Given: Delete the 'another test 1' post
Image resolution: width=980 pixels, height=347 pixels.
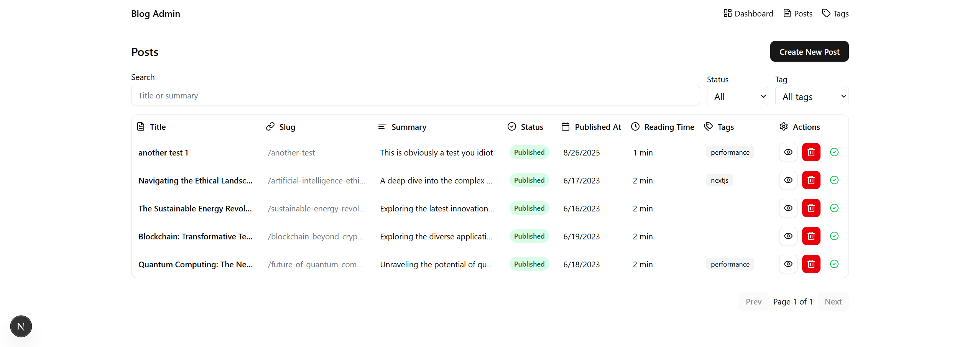Looking at the screenshot, I should [x=811, y=152].
